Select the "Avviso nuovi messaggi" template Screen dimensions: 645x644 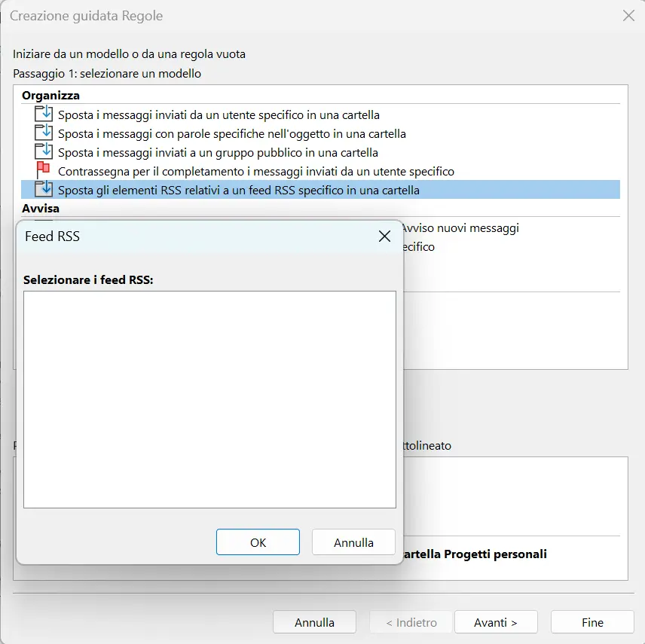tap(460, 227)
